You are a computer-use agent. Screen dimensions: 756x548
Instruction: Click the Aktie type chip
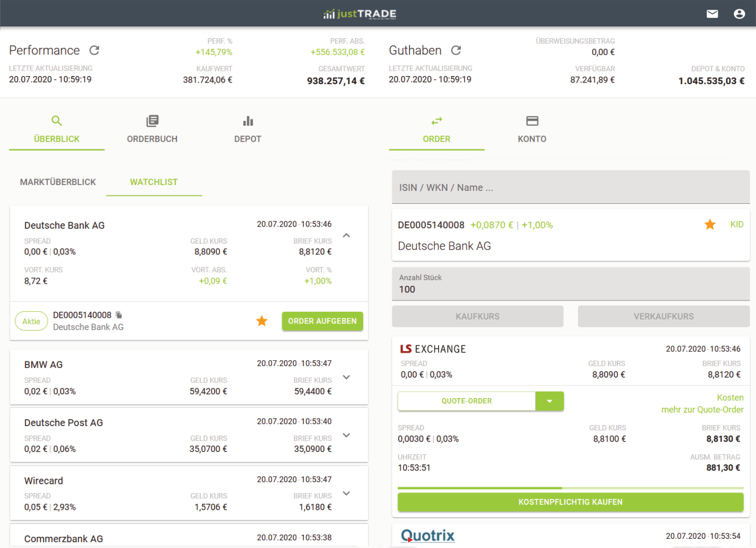coord(31,321)
